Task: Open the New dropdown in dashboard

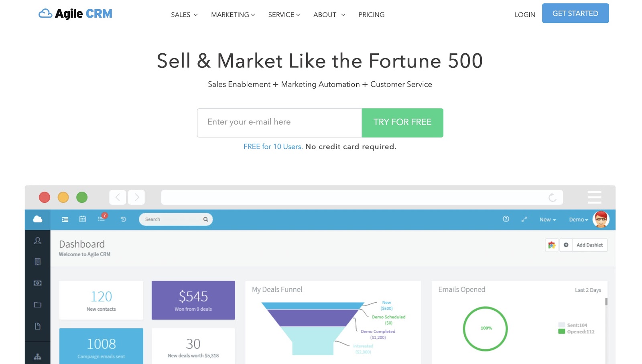Action: point(547,220)
